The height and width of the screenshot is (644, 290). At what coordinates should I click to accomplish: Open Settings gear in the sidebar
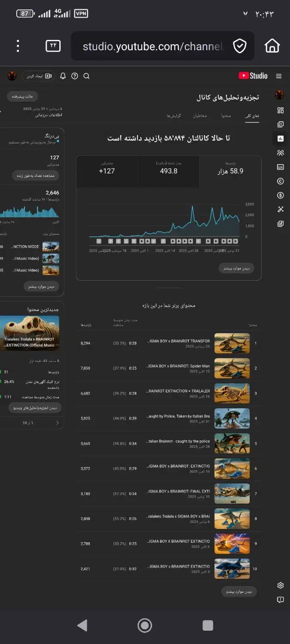281,585
